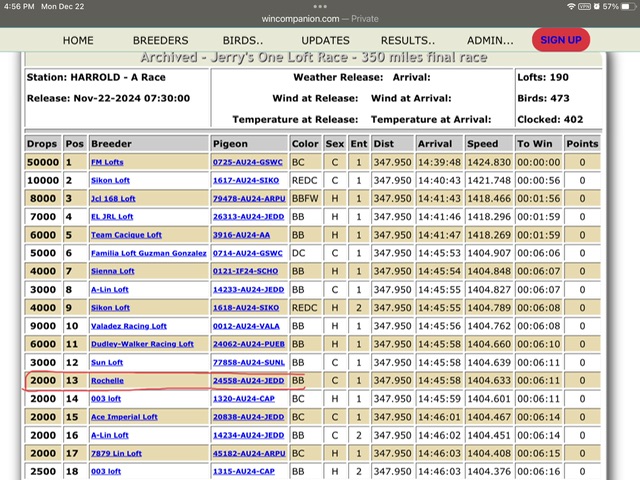Click the Team Cacique Loft link
The height and width of the screenshot is (480, 640).
click(127, 235)
